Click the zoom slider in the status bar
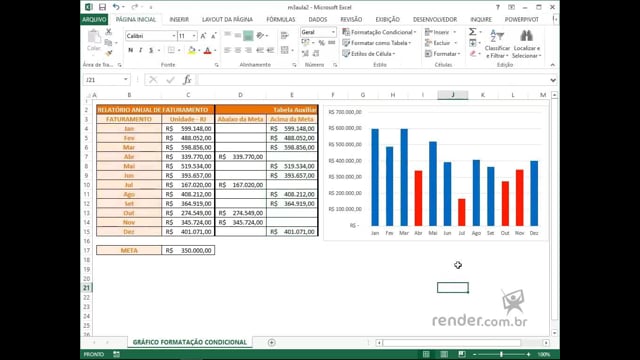640x360 pixels. (x=501, y=354)
